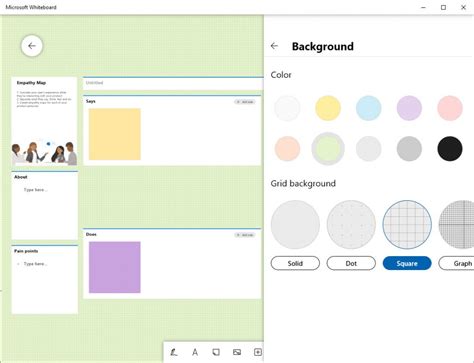Select the purple sticky note
This screenshot has width=474, height=363.
click(115, 267)
